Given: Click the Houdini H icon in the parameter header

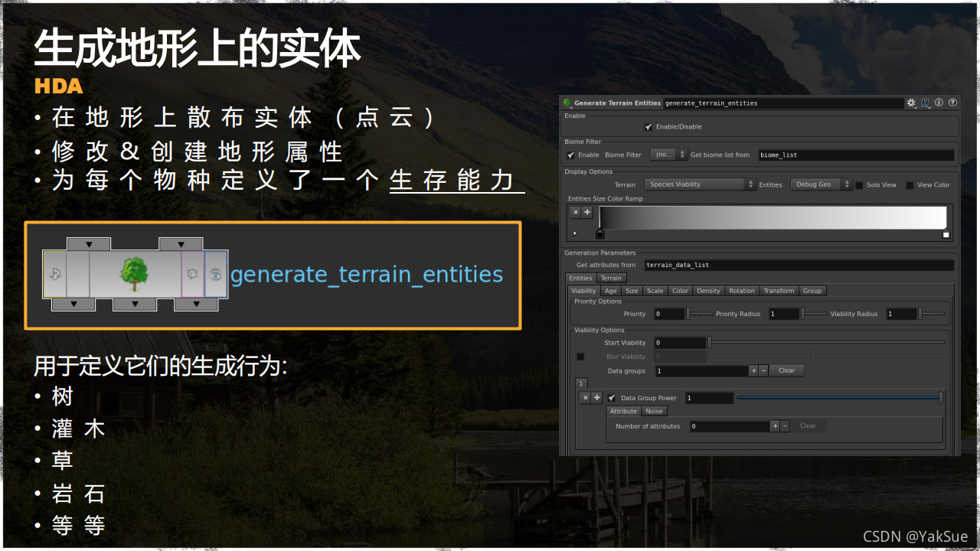Looking at the screenshot, I should tap(926, 103).
